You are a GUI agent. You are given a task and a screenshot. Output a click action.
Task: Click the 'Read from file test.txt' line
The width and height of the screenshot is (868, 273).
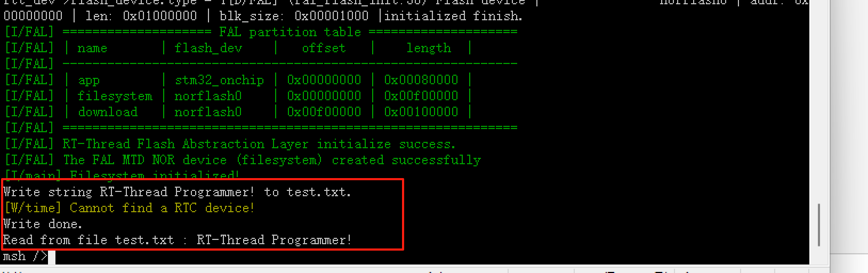(x=177, y=240)
